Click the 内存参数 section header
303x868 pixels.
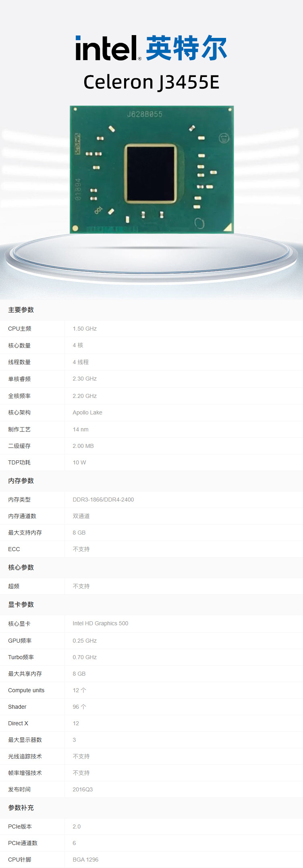pyautogui.click(x=21, y=481)
